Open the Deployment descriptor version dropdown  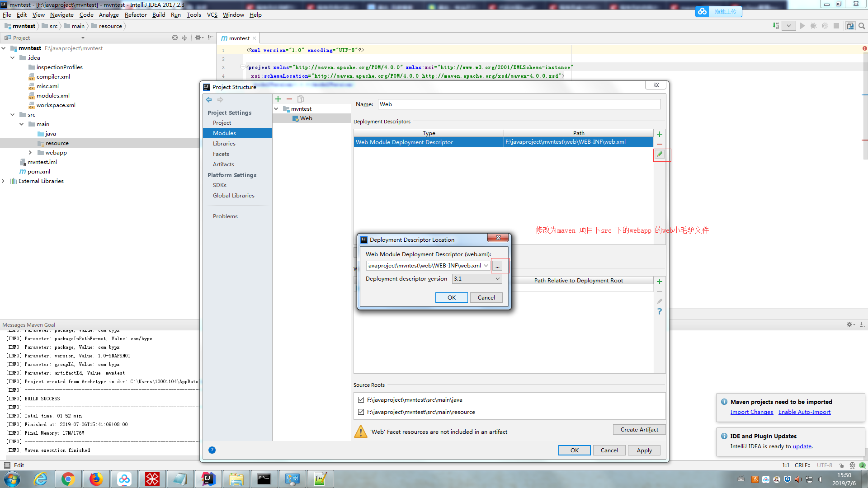(x=477, y=279)
